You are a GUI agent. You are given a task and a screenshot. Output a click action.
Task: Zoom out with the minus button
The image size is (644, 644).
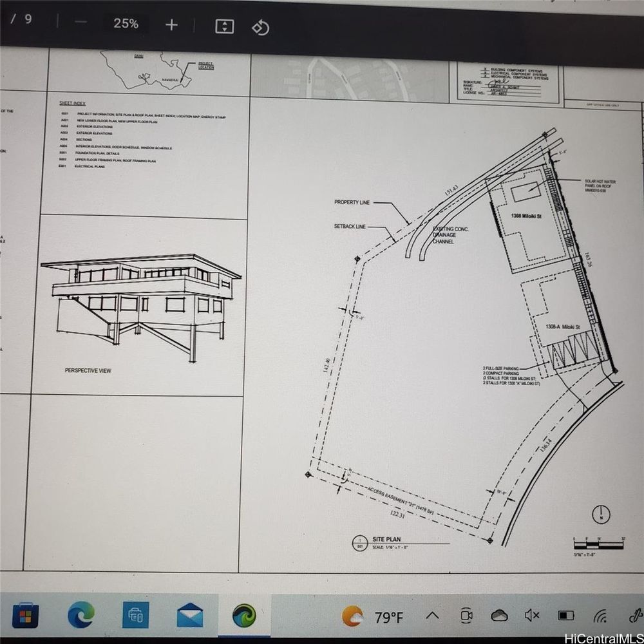pos(80,24)
